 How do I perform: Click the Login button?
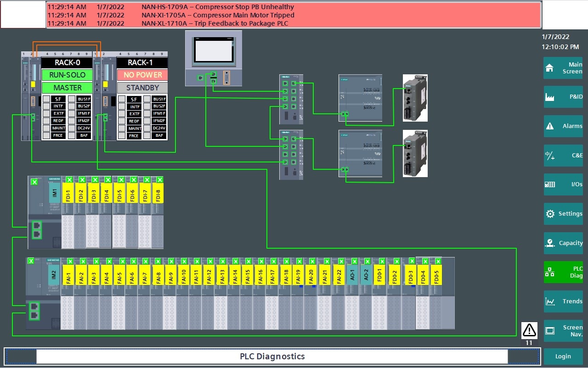[x=563, y=357]
